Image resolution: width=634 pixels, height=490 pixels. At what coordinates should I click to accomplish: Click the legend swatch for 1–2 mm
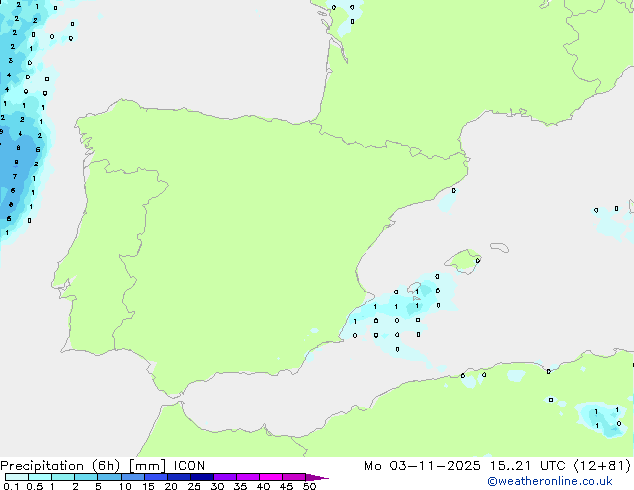pyautogui.click(x=63, y=477)
